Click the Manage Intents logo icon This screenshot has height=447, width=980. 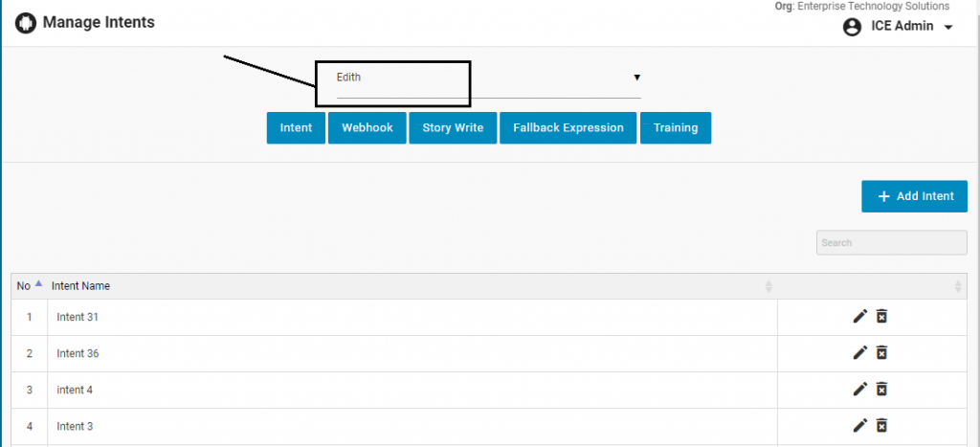click(x=26, y=23)
